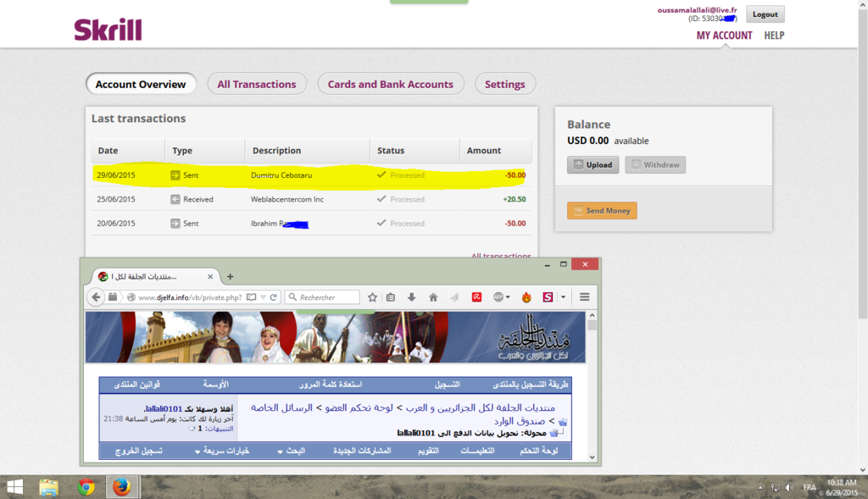The height and width of the screenshot is (499, 868).
Task: Show bookmarks list in Firefox toolbar
Action: pyautogui.click(x=391, y=297)
